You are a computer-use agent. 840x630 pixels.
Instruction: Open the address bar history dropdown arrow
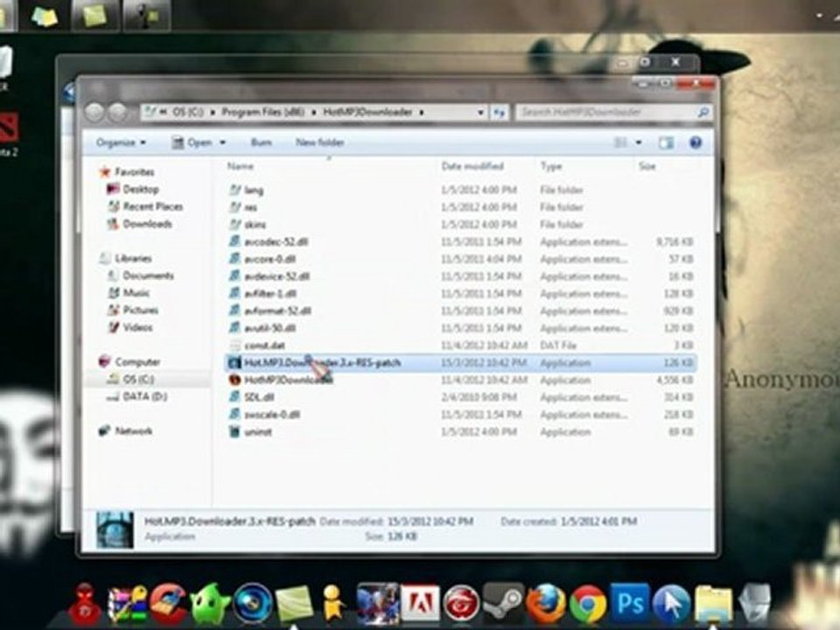pyautogui.click(x=480, y=113)
